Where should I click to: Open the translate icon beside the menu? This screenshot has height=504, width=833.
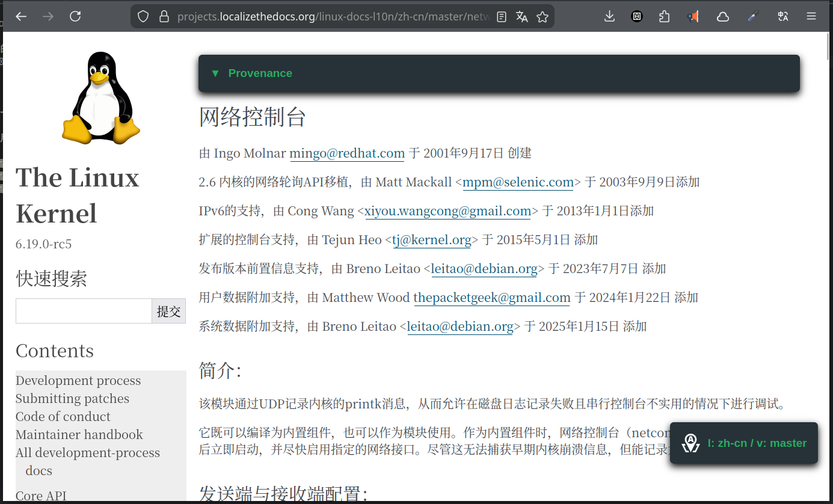(782, 16)
